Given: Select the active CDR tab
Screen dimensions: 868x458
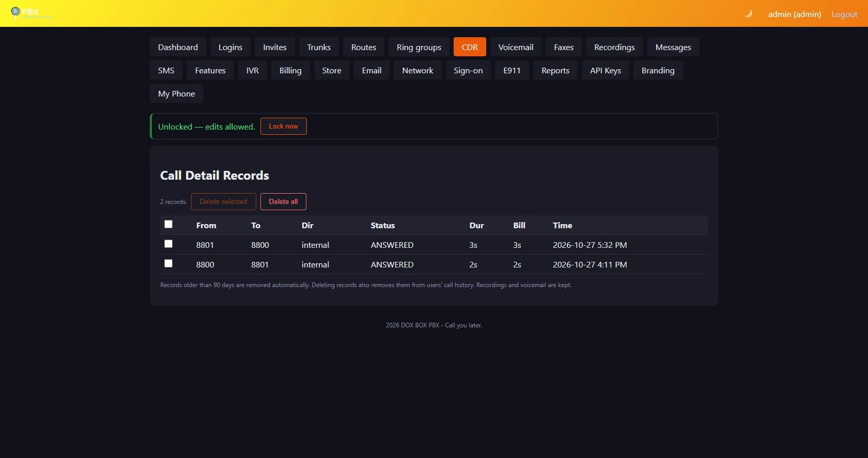Looking at the screenshot, I should pyautogui.click(x=470, y=47).
